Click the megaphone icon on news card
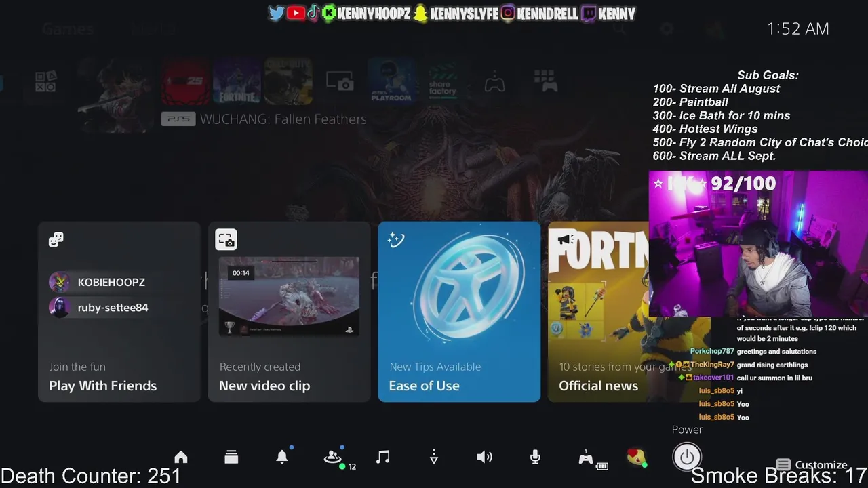Viewport: 868px width, 488px height. [566, 238]
